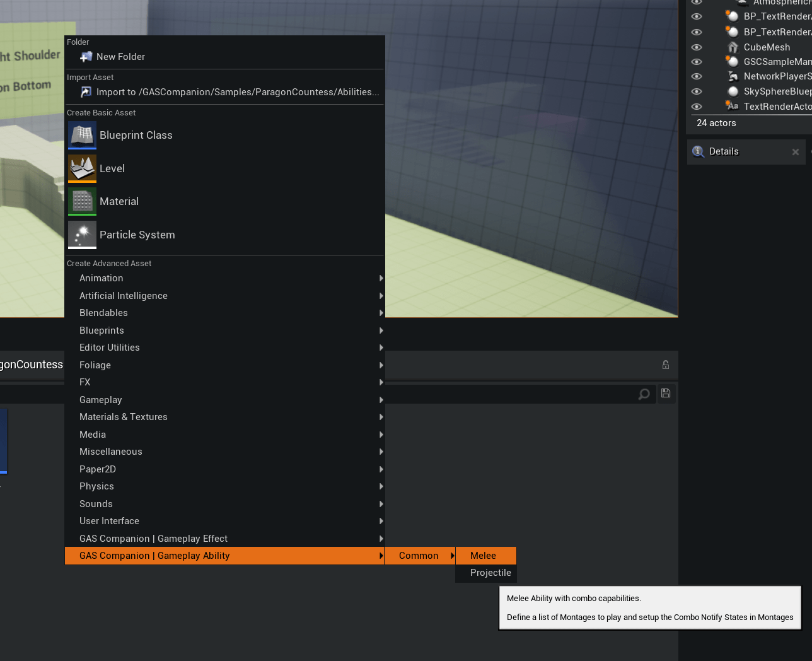This screenshot has width=812, height=661.
Task: Click the New Folder icon
Action: click(86, 57)
